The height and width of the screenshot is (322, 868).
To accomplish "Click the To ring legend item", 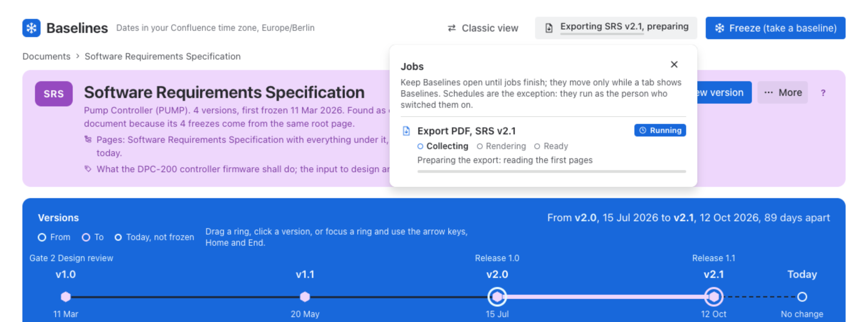I will coord(93,237).
